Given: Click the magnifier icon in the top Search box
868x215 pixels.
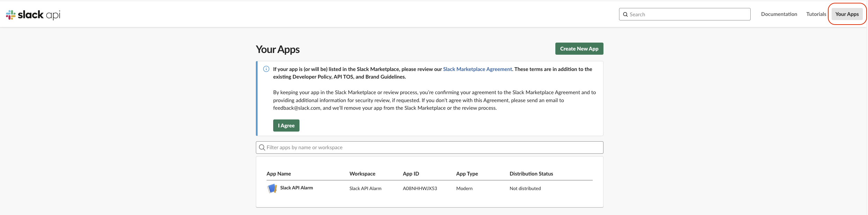Looking at the screenshot, I should [x=625, y=15].
